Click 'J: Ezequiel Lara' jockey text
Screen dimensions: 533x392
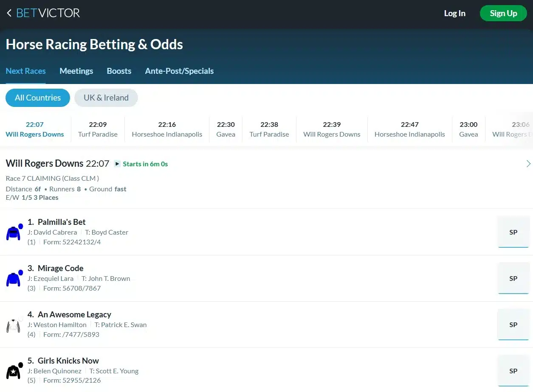[x=51, y=278]
